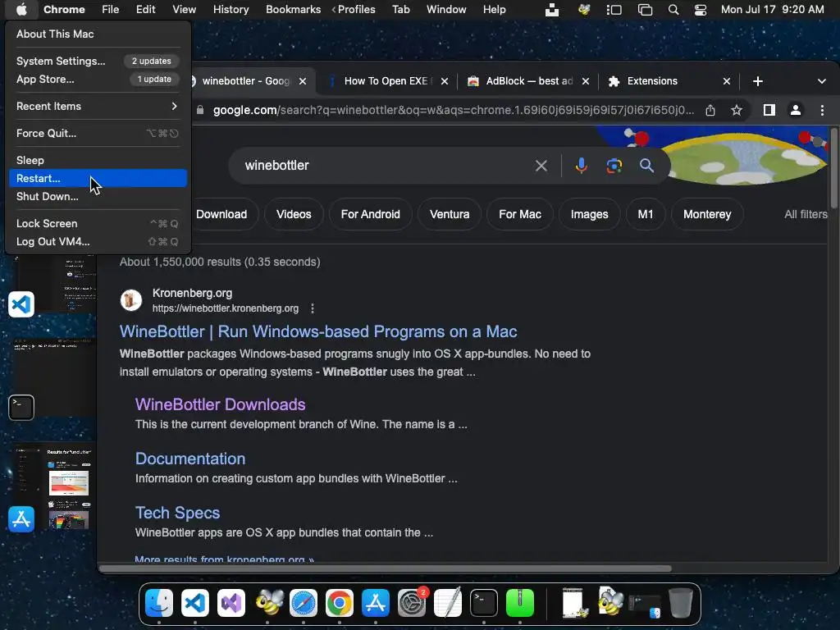Switch to AdBlock tab
840x630 pixels.
(x=527, y=81)
